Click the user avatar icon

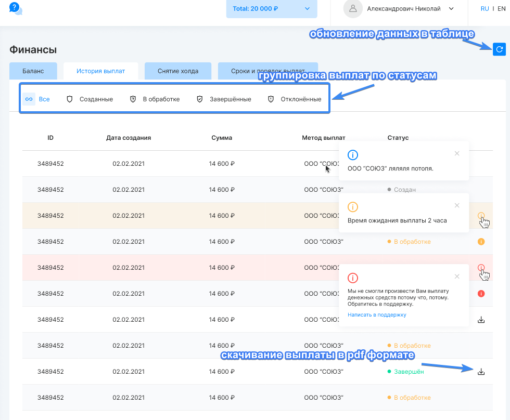[x=353, y=9]
